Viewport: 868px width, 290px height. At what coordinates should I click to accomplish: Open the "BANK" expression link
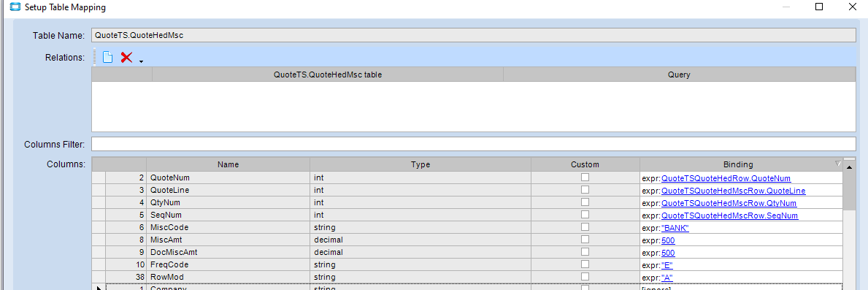(x=675, y=228)
